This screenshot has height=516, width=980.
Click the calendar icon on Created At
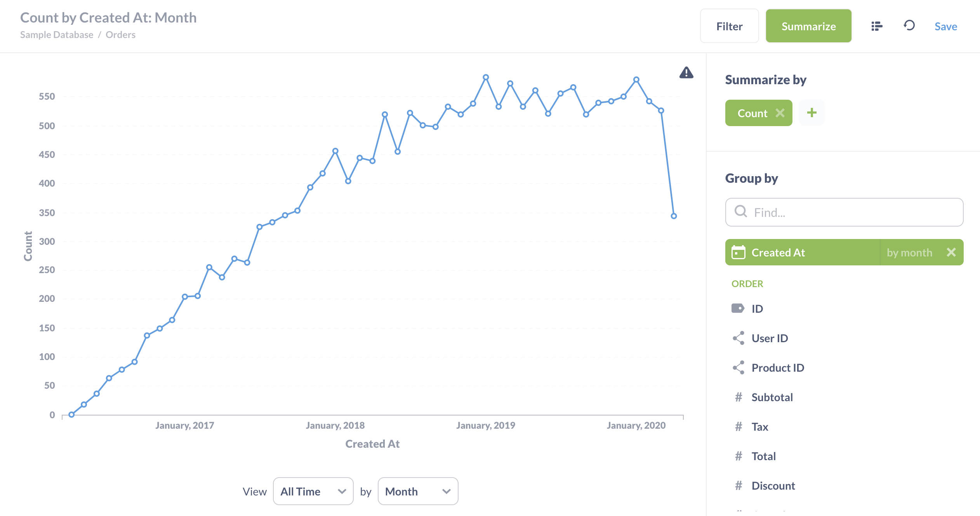738,253
